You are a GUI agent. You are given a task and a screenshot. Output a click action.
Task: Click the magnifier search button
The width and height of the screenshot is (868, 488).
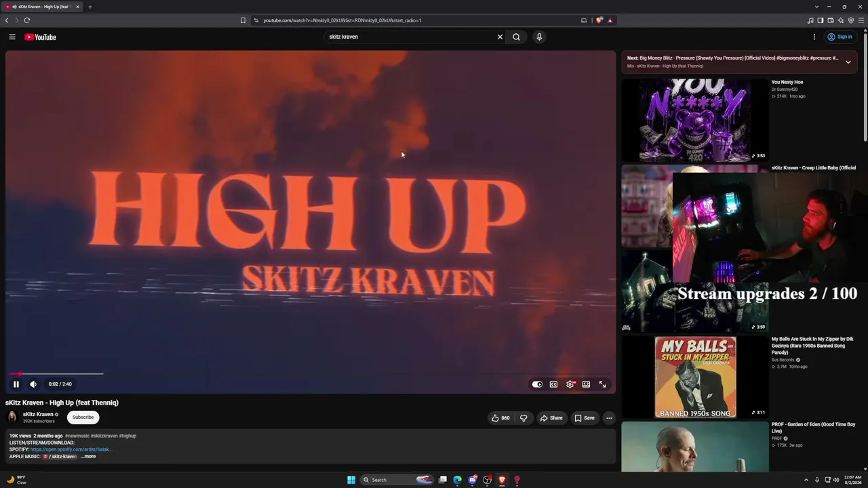517,37
